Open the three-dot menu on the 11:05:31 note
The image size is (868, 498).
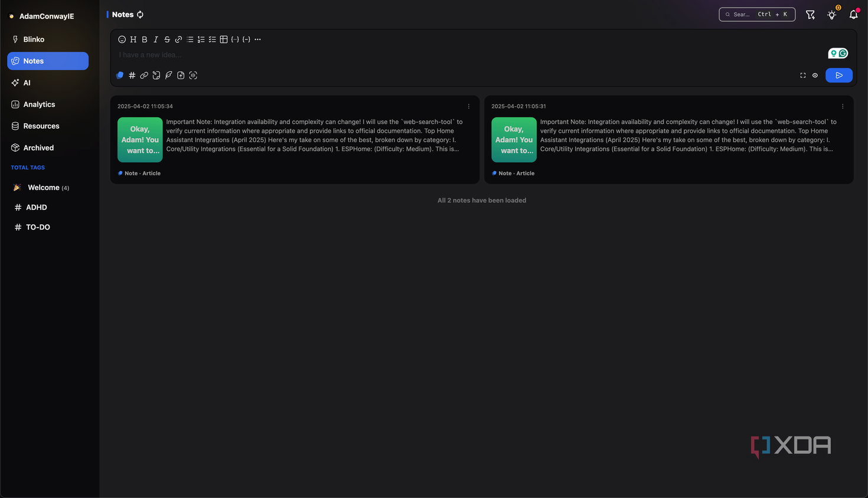pyautogui.click(x=843, y=107)
